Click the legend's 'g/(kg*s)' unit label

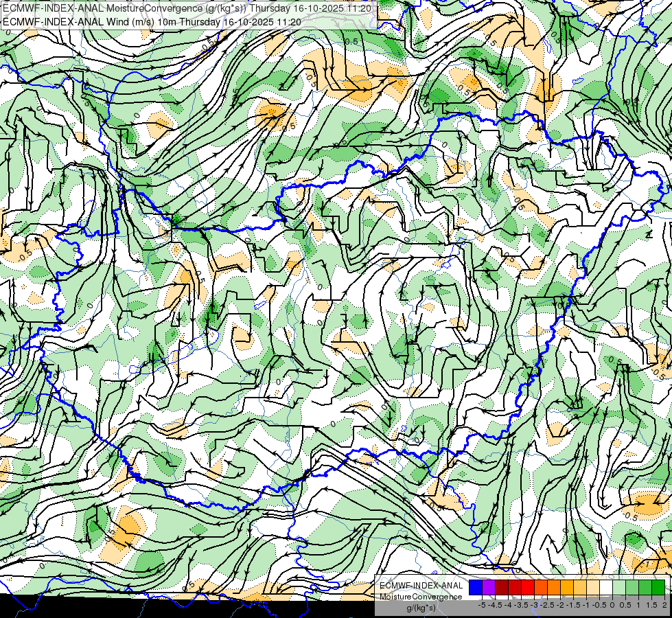point(421,608)
